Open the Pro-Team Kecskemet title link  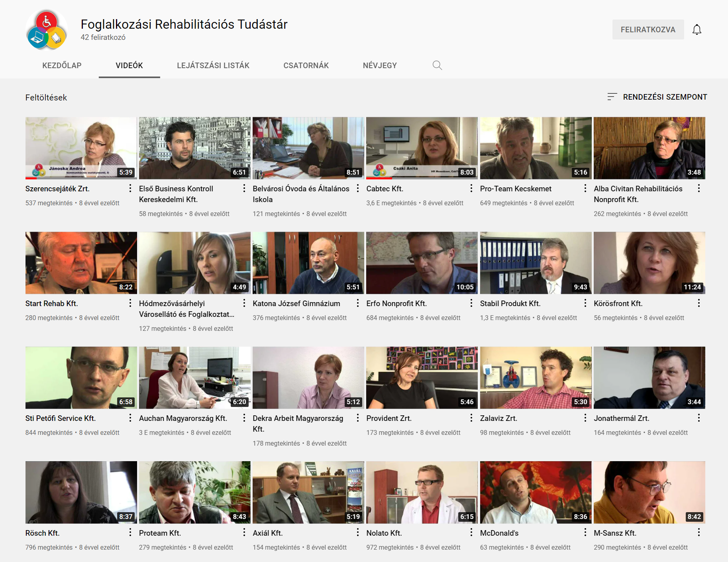tap(516, 189)
